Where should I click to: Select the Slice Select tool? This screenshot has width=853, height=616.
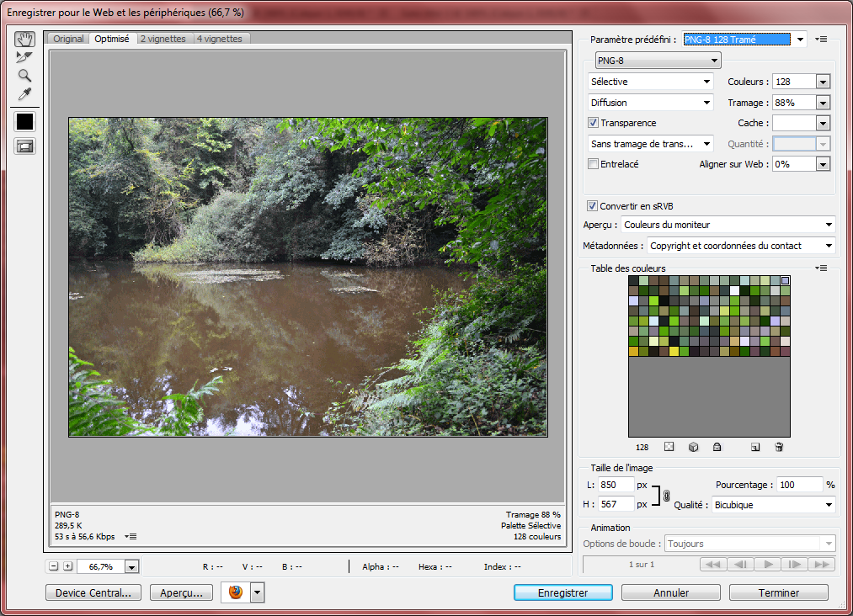point(24,57)
